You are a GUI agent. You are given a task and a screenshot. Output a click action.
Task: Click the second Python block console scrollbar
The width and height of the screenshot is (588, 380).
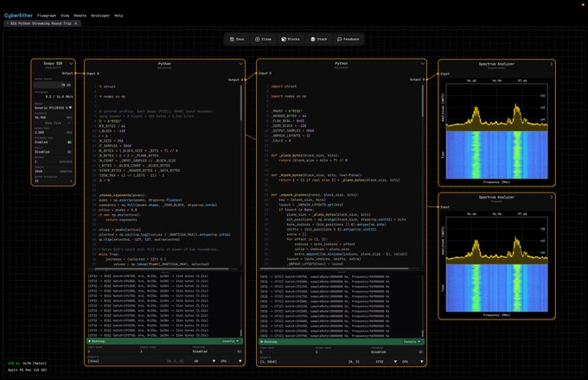point(423,333)
